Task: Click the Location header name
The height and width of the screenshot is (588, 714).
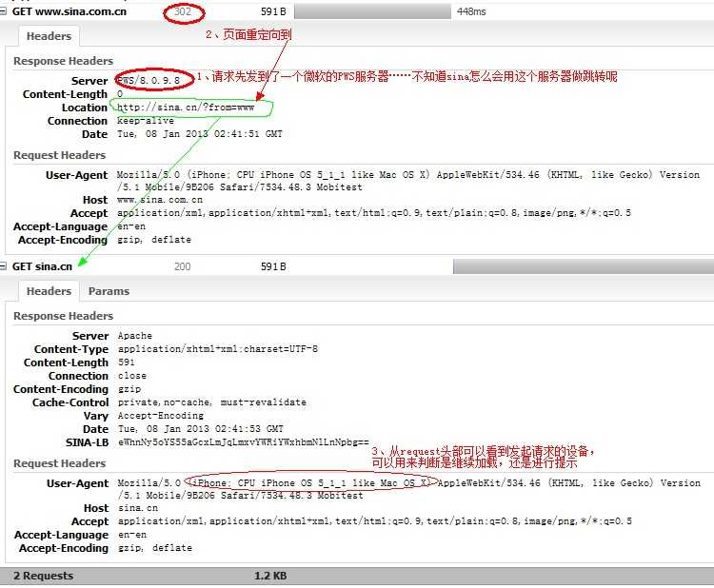Action: [85, 108]
